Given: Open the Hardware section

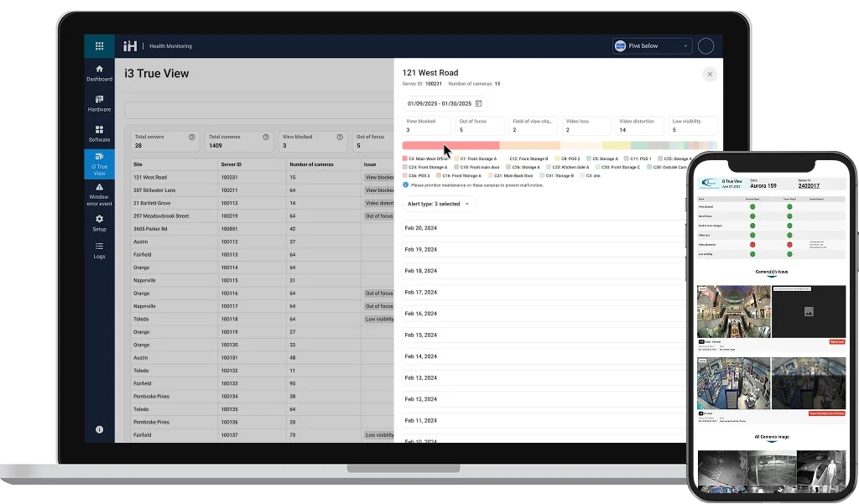Looking at the screenshot, I should coord(99,103).
